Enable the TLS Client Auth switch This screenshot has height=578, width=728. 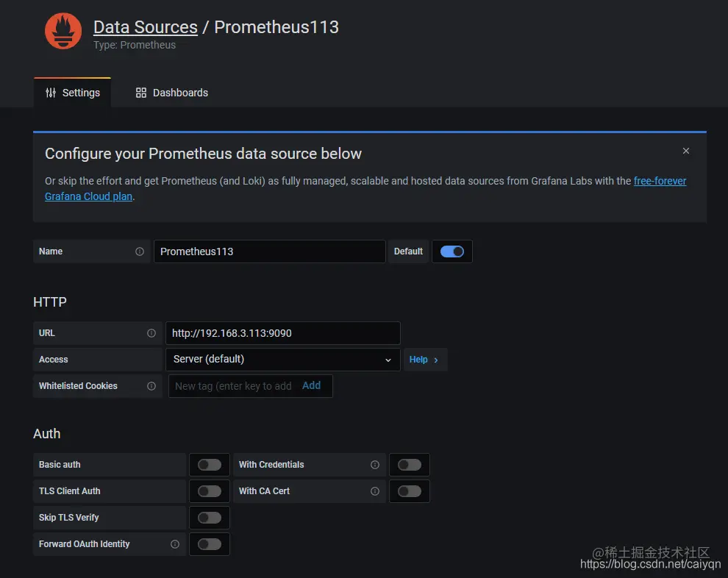coord(210,491)
